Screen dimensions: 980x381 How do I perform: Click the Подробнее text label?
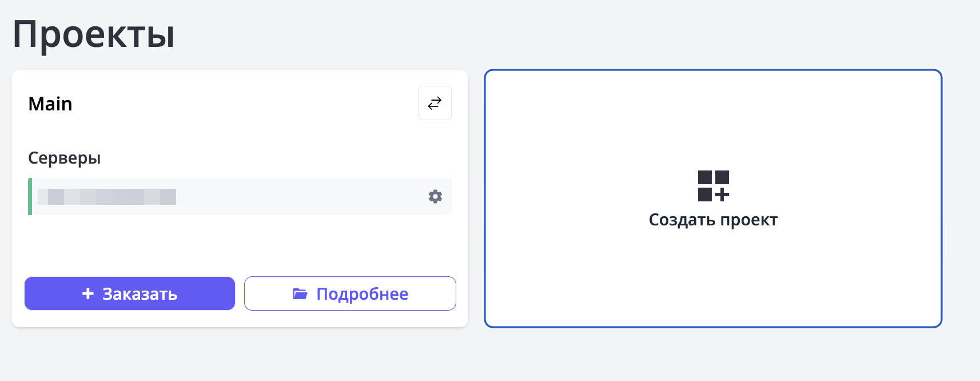362,294
